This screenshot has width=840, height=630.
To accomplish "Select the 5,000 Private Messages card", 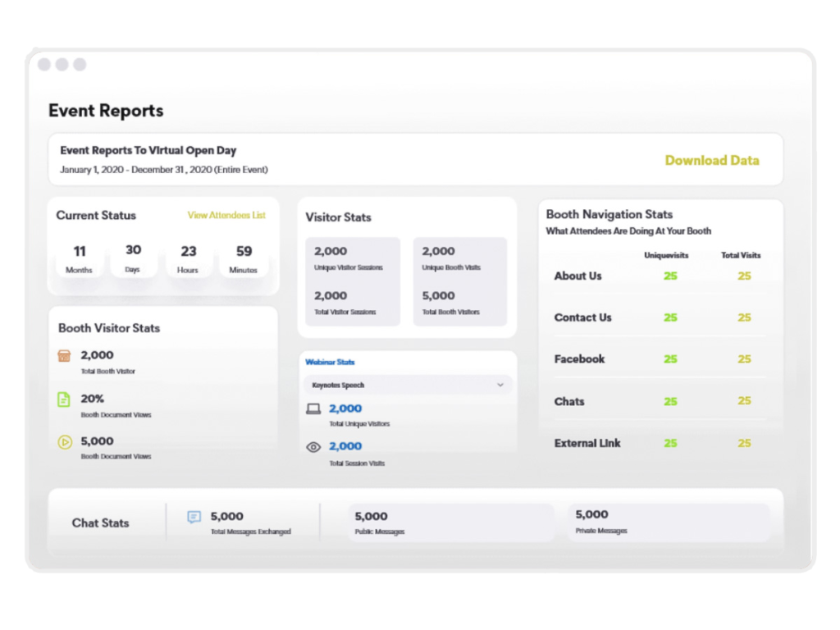I will (669, 523).
